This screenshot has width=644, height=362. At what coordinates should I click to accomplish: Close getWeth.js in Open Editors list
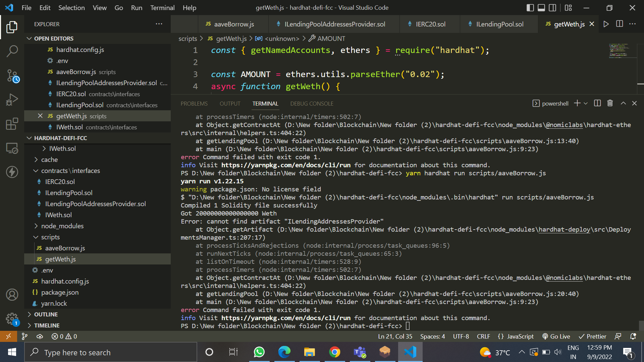point(40,116)
